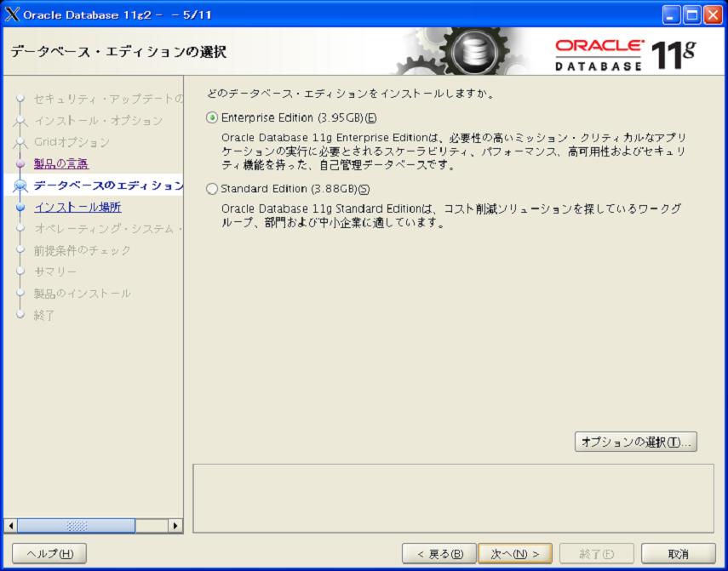Close the Oracle installer window
728x571 pixels.
click(712, 14)
